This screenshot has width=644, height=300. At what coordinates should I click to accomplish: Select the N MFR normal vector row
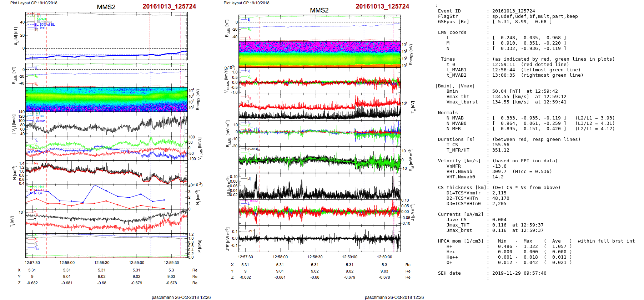[x=529, y=129]
